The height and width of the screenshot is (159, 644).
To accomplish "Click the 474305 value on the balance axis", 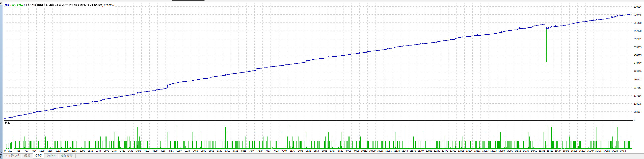I will pos(638,55).
